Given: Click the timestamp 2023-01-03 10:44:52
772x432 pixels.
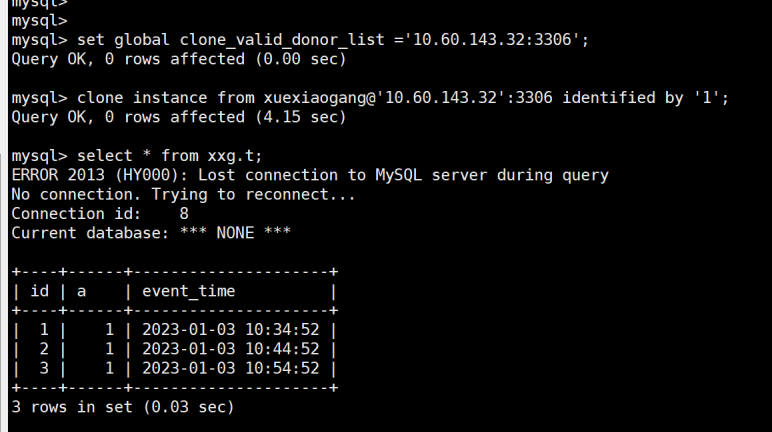Looking at the screenshot, I should [x=230, y=349].
